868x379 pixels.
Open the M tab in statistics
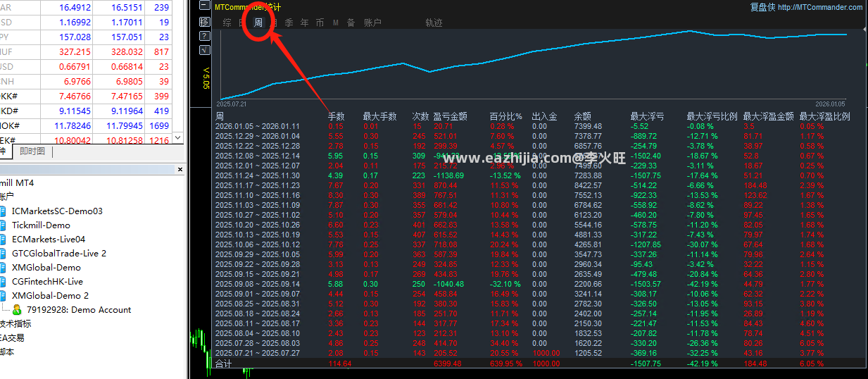click(x=336, y=23)
